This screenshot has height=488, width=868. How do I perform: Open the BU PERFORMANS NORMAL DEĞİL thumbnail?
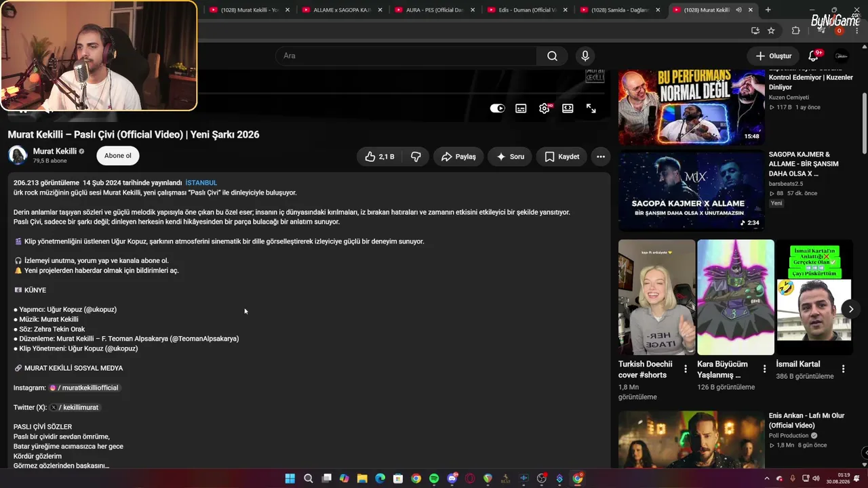point(692,106)
